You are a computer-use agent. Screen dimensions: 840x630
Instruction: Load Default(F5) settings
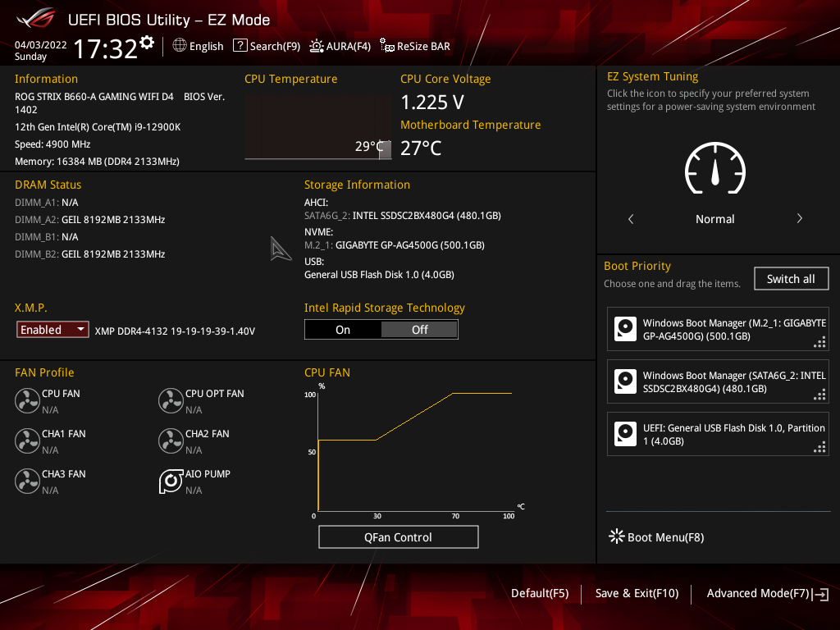click(540, 593)
